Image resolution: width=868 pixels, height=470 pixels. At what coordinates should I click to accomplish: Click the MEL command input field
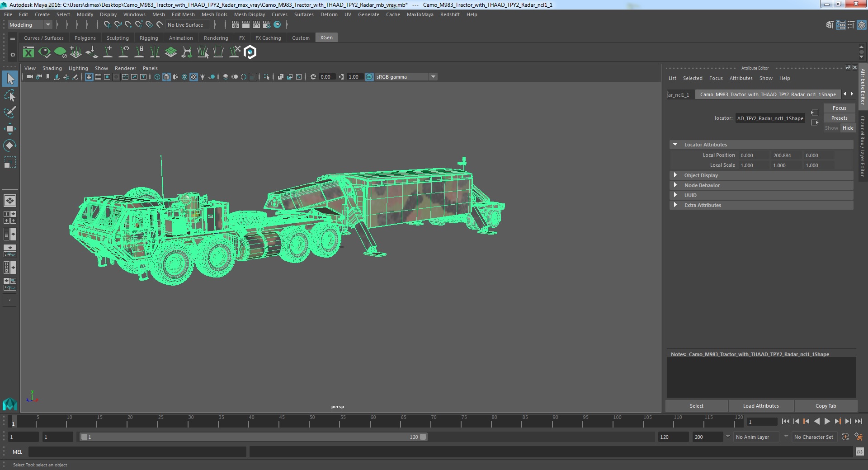137,451
